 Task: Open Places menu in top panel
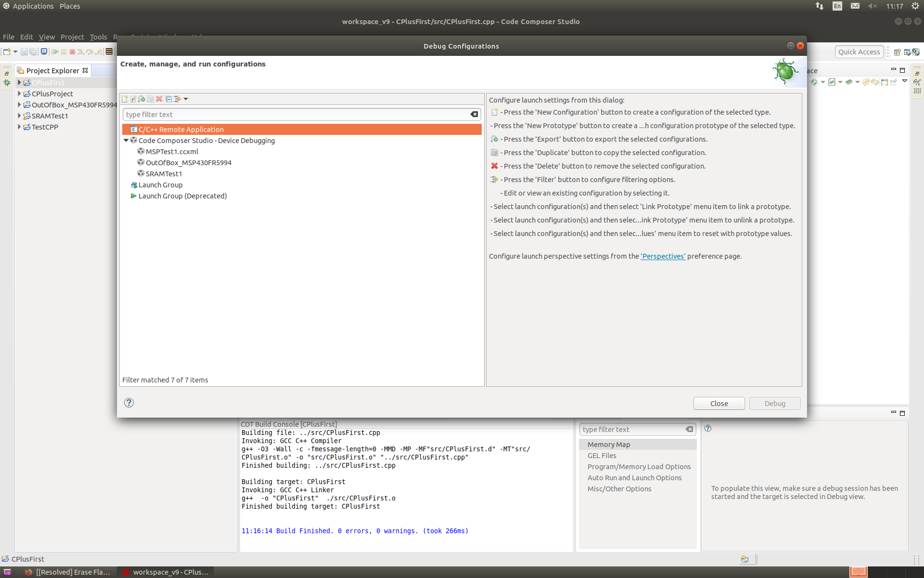[x=70, y=6]
